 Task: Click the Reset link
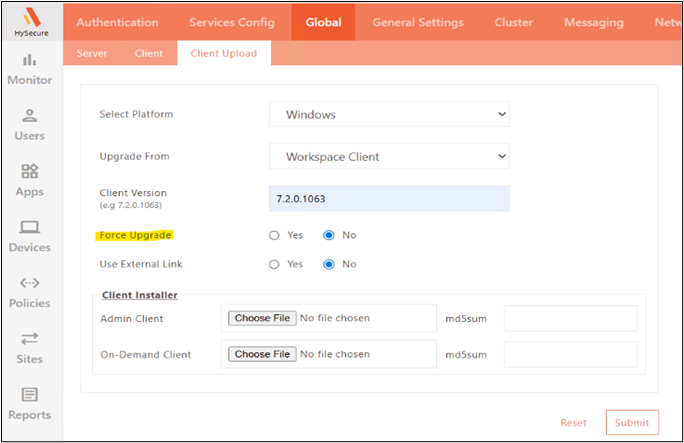tap(573, 423)
